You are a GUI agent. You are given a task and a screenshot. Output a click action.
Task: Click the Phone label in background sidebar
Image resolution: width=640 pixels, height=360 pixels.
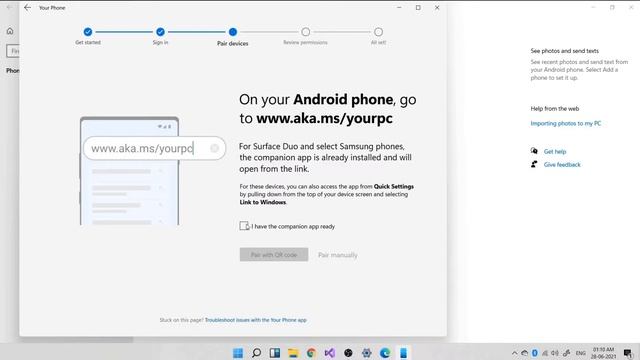pos(13,71)
